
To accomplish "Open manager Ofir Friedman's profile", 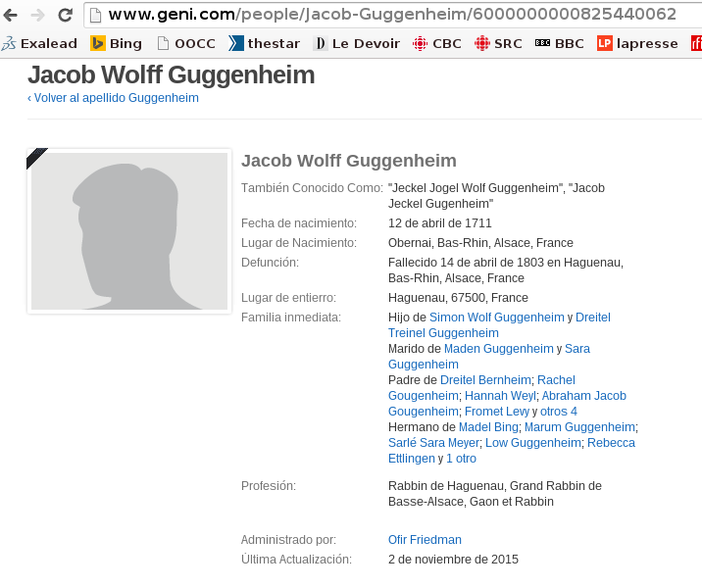I will [x=425, y=540].
